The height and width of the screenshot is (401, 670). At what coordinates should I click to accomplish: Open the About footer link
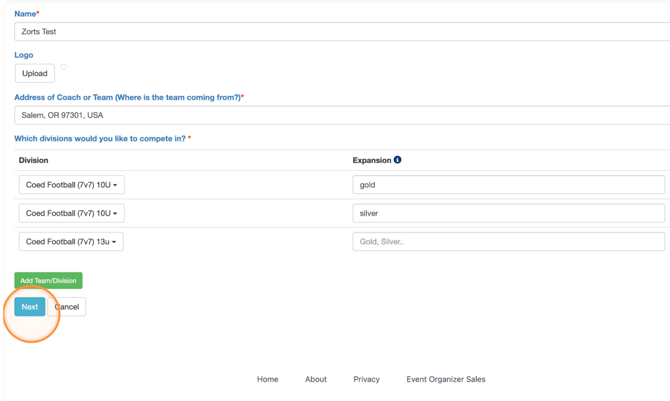click(316, 380)
